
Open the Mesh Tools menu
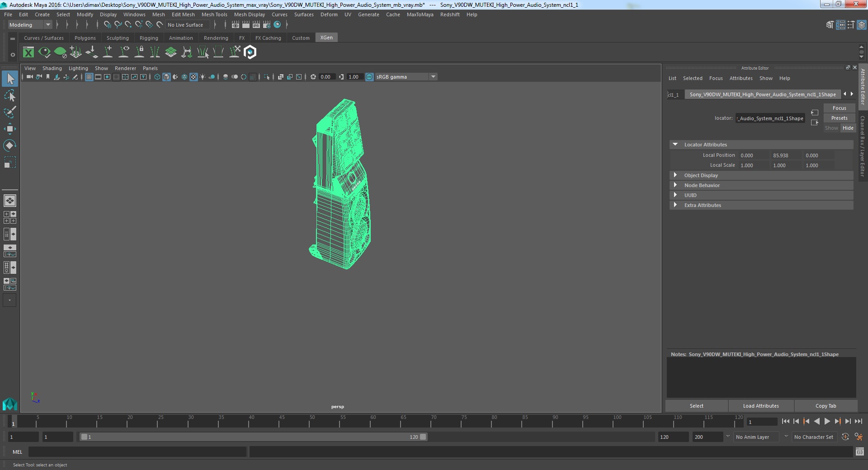coord(214,14)
